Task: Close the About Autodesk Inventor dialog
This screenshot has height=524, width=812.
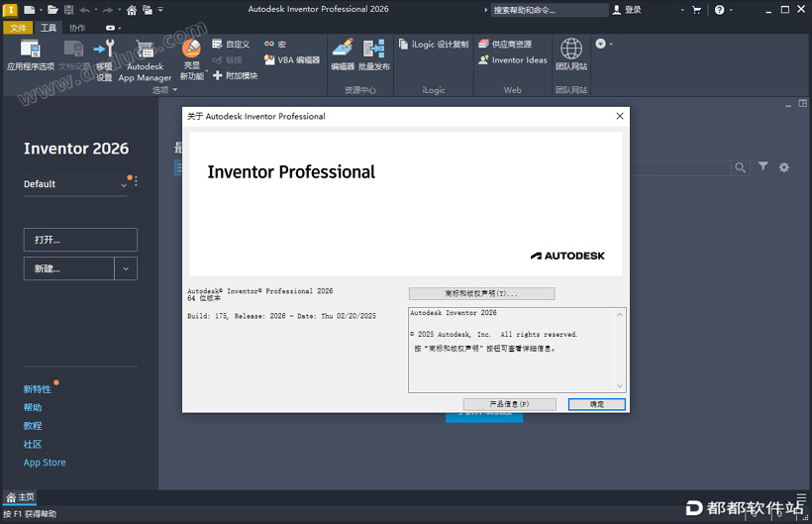Action: [x=620, y=116]
